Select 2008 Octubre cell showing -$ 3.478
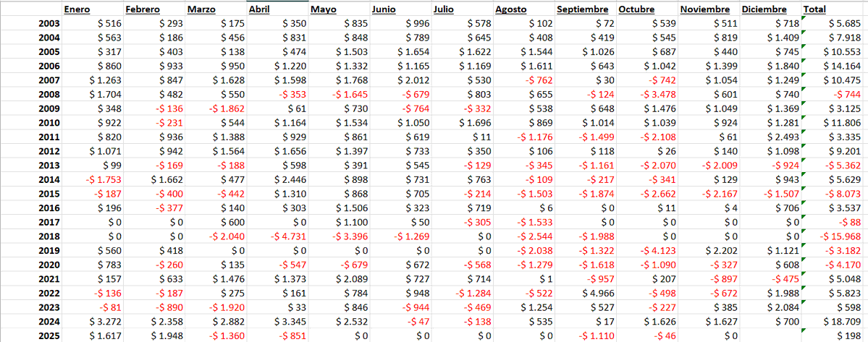Viewport: 868px width, 342px height. tap(648, 95)
